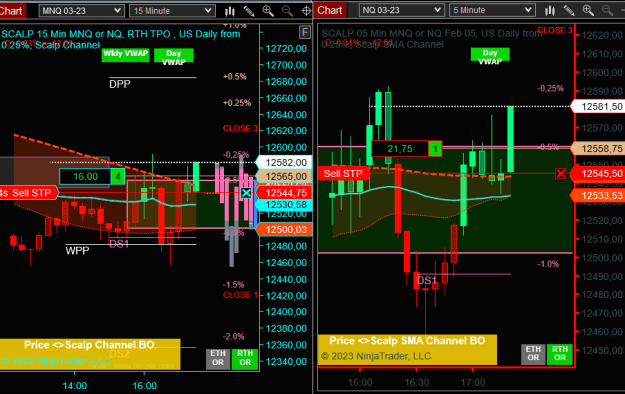This screenshot has height=394, width=625.
Task: Click 12565,00 tan price marker on left axis
Action: (284, 176)
